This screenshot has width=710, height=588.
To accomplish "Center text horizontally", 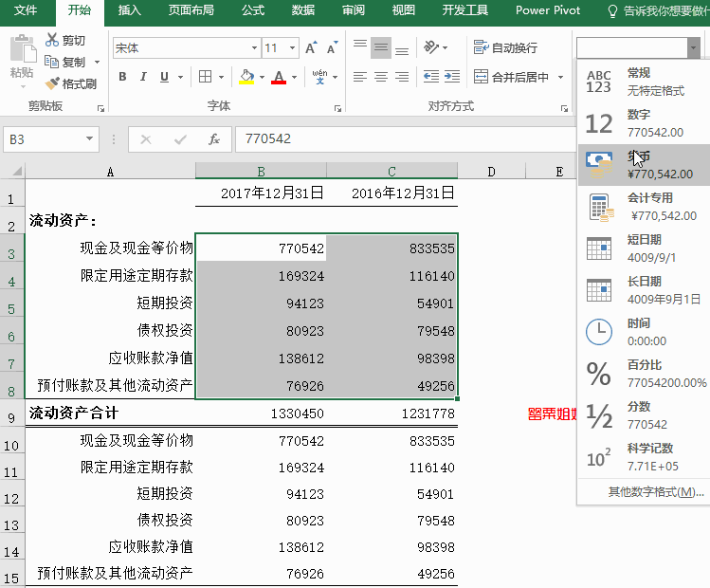I will coord(381,77).
